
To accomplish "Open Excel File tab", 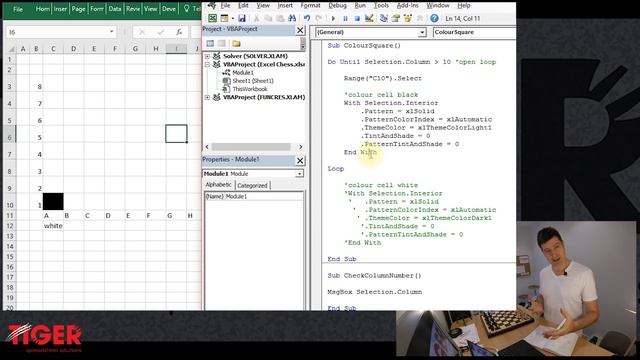I will (18, 9).
